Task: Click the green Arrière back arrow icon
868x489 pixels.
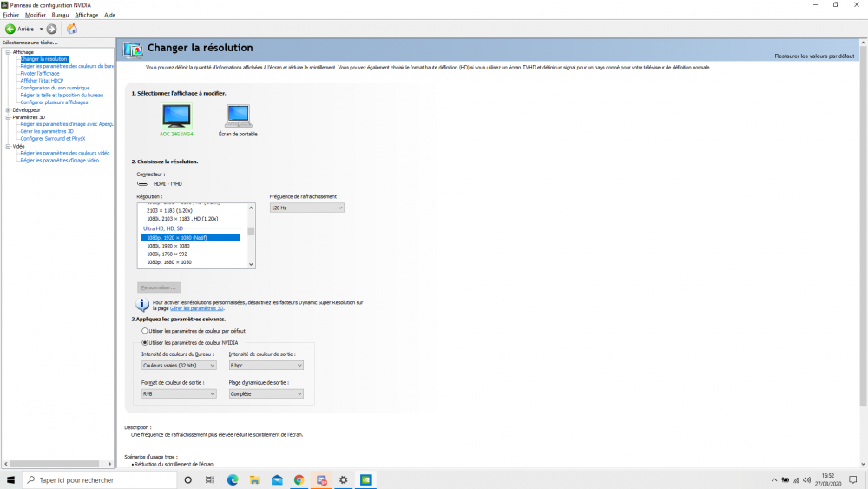Action: click(x=10, y=29)
